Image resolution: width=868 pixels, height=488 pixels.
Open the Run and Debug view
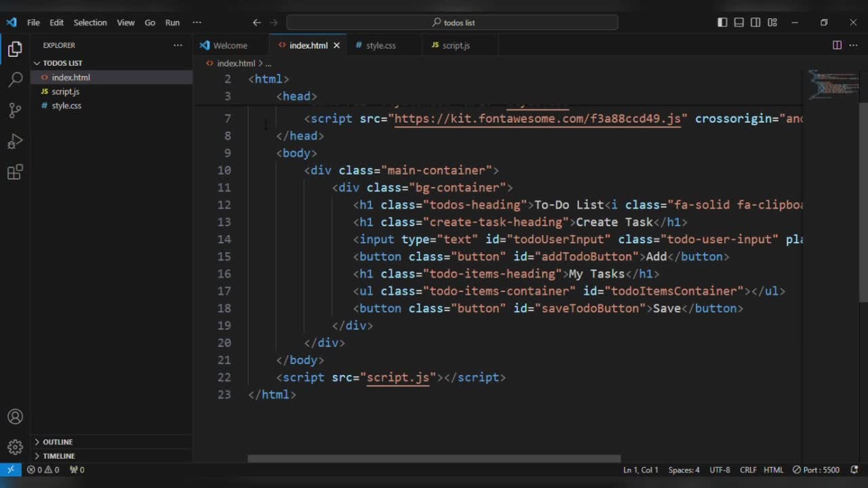(15, 141)
